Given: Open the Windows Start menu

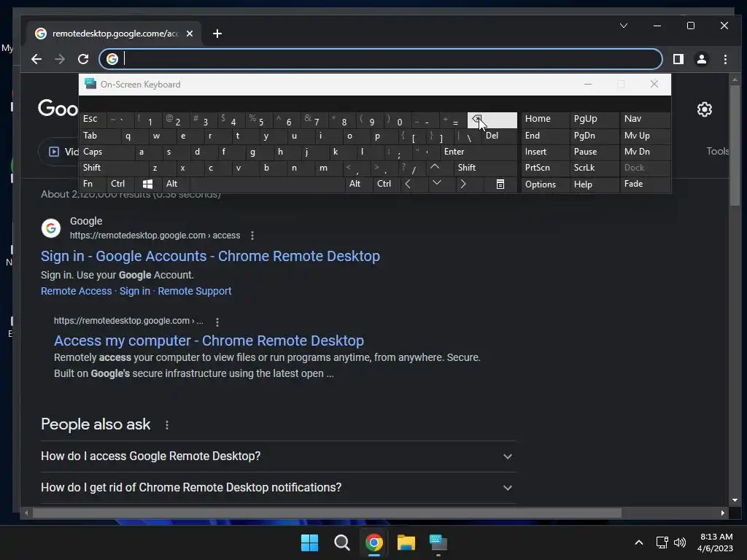Looking at the screenshot, I should click(309, 542).
